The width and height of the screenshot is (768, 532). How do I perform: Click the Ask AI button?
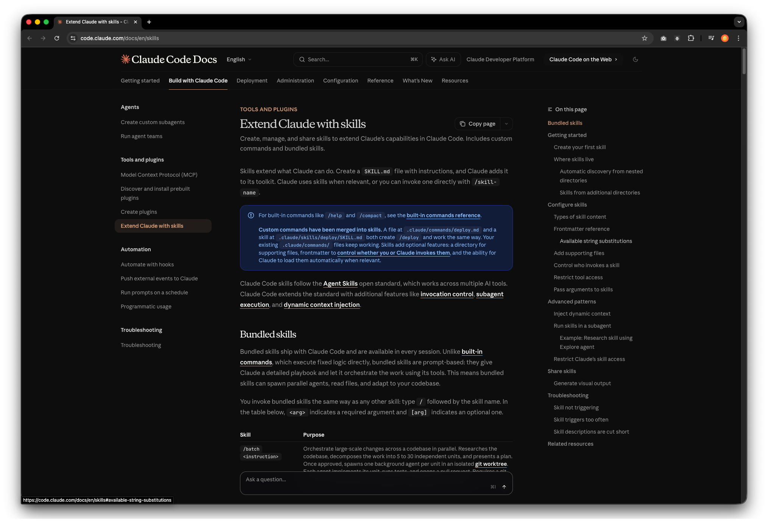click(x=443, y=59)
